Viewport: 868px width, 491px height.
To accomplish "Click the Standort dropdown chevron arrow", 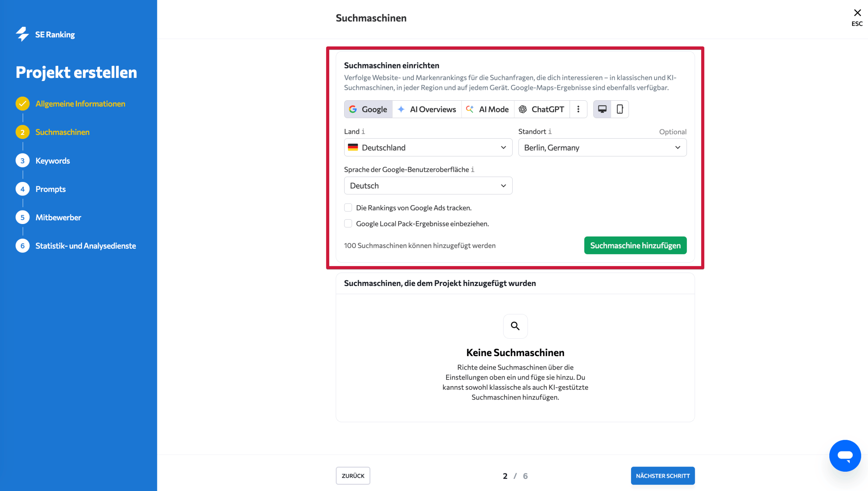I will point(677,147).
